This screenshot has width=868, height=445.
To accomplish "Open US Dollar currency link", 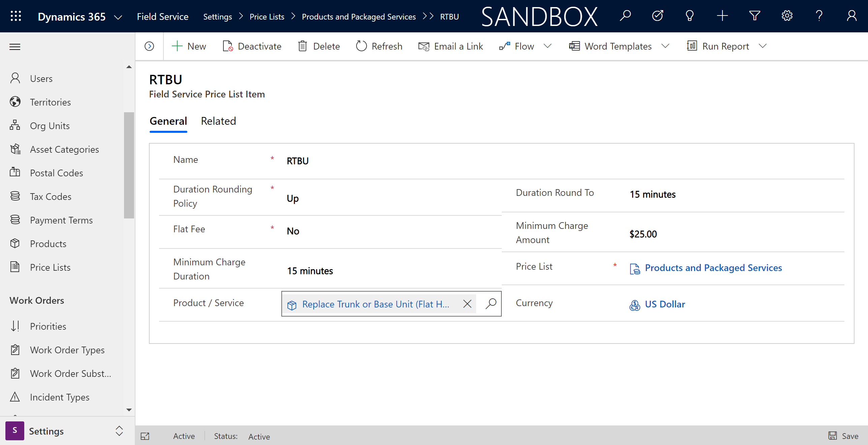I will pyautogui.click(x=665, y=304).
